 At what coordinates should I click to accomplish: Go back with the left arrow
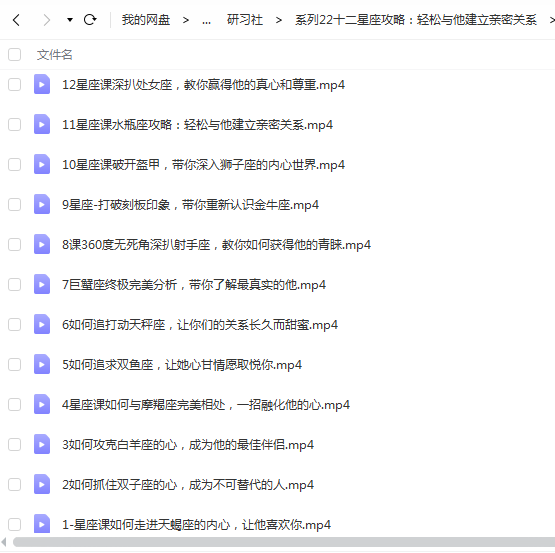coord(16,20)
